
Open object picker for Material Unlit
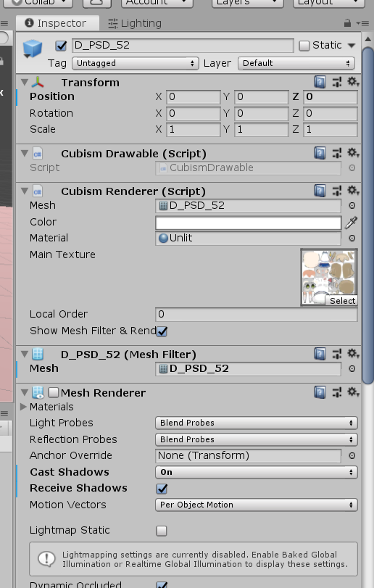(352, 238)
